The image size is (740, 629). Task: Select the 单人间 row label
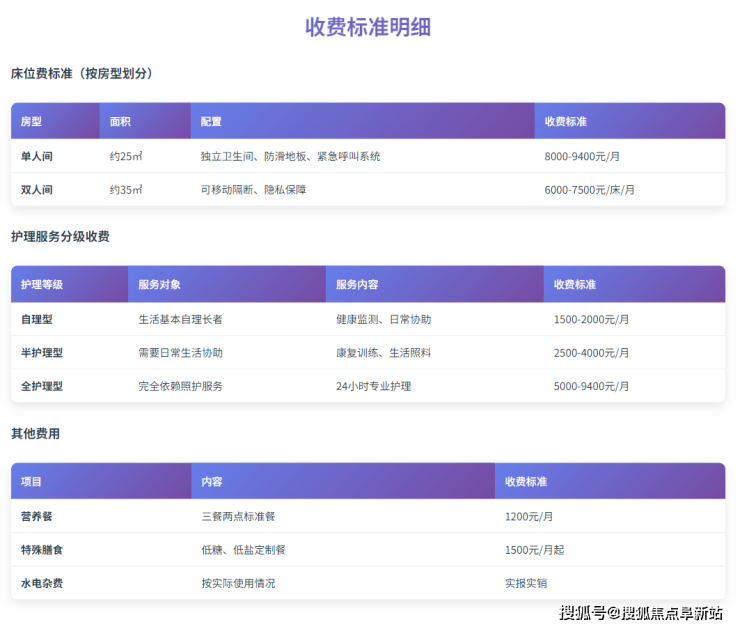(x=37, y=156)
